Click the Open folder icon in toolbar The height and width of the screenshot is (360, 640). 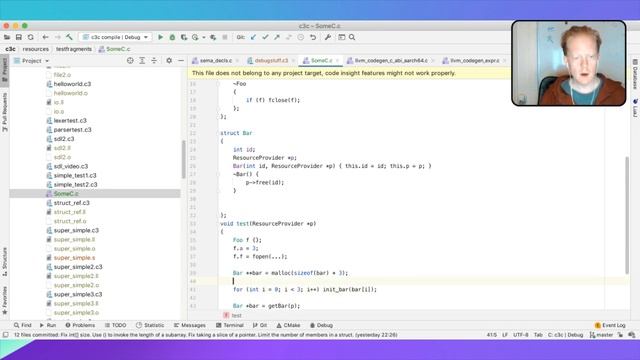(7, 37)
